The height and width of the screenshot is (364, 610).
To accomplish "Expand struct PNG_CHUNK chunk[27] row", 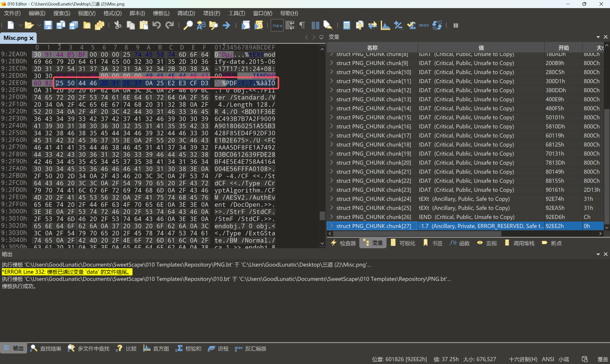I will 331,226.
